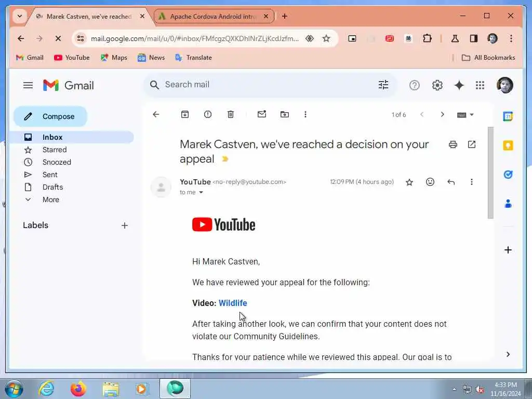Open Google account avatar in Gmail
The image size is (532, 399).
coord(504,85)
